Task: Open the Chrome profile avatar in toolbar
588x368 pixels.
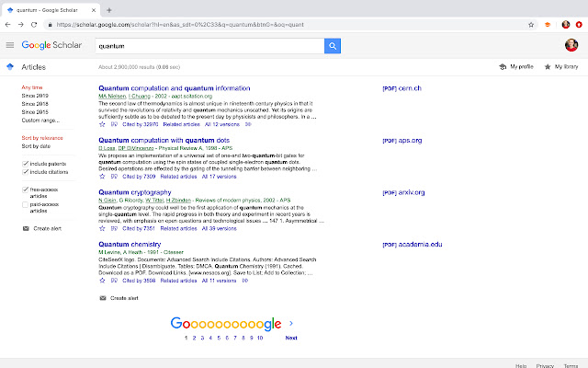Action: pos(566,25)
